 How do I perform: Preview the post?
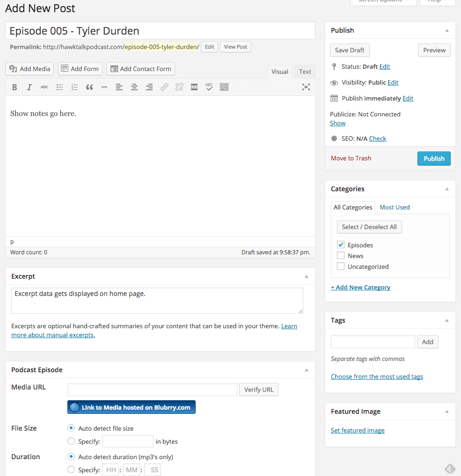click(434, 50)
